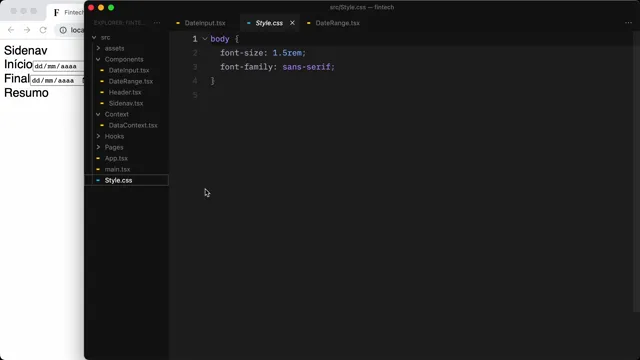Click line number 5 in the gutter
This screenshot has height=360, width=640.
(195, 95)
